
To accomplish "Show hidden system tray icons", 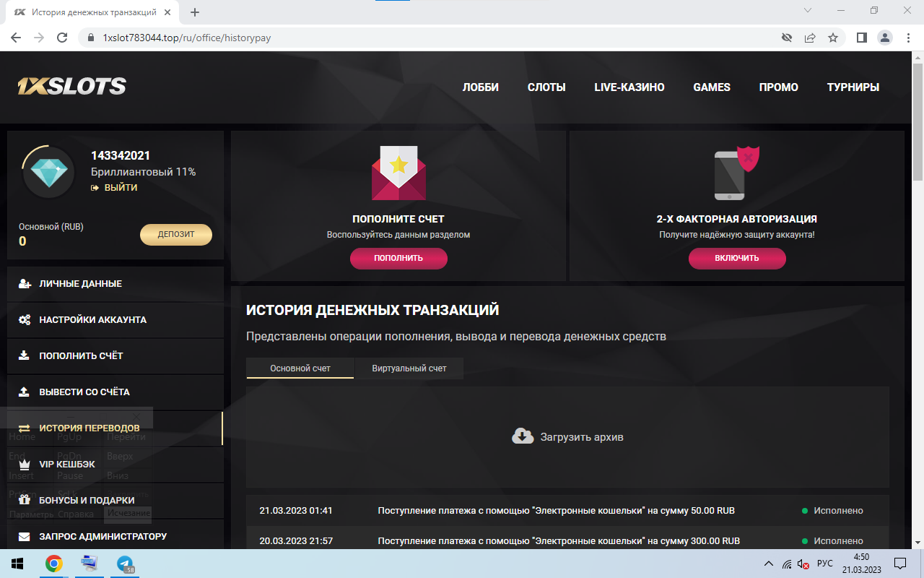I will pos(769,564).
